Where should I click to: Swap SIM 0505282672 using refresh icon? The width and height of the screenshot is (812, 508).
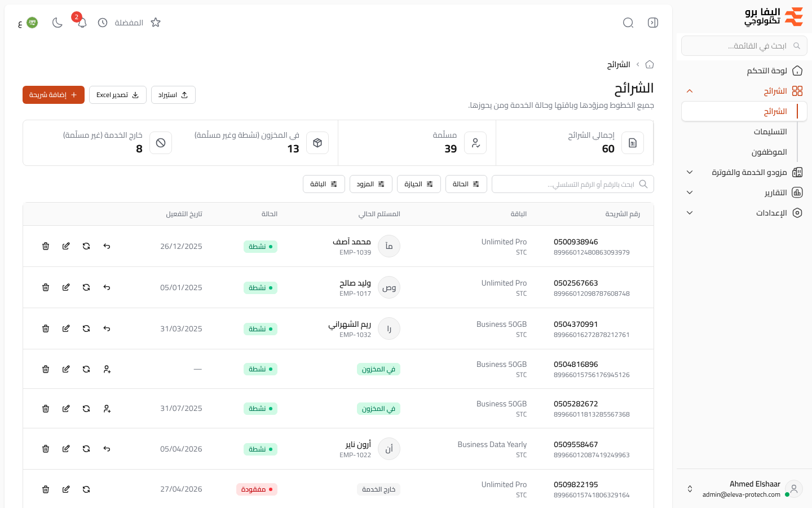[86, 409]
